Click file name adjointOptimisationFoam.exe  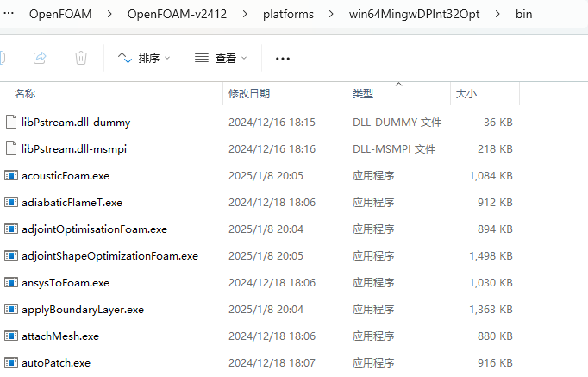click(94, 229)
